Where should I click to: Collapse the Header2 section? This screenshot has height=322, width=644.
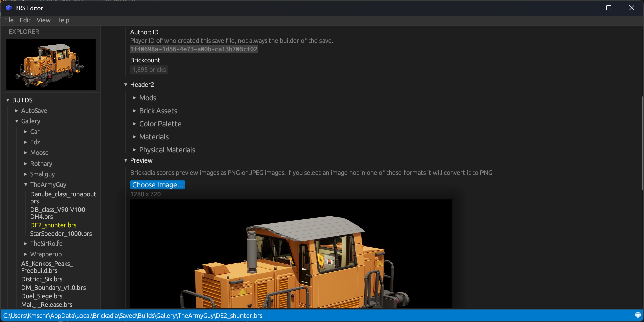click(126, 84)
